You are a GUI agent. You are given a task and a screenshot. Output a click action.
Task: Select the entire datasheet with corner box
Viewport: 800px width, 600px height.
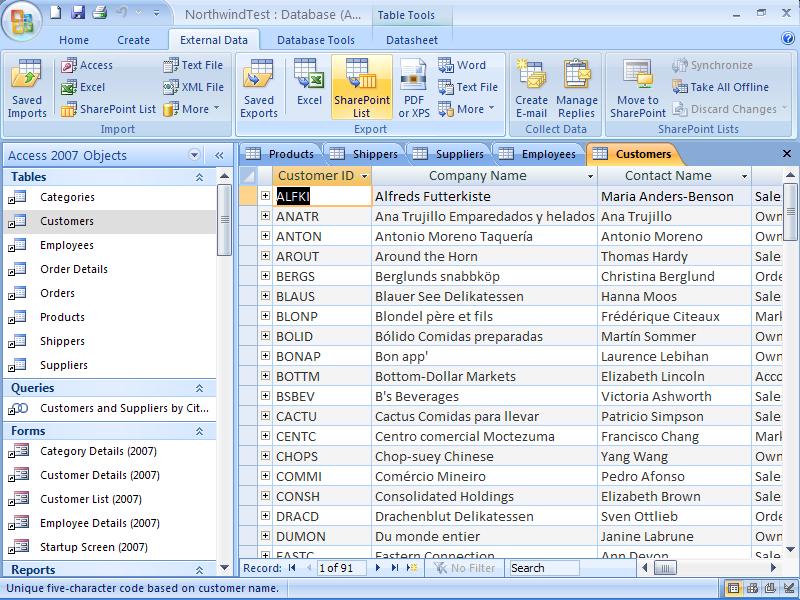pyautogui.click(x=248, y=176)
